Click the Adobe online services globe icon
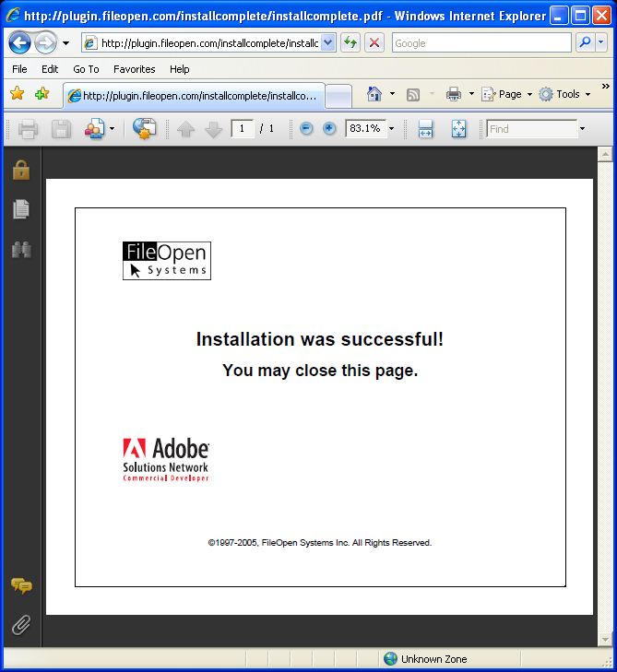This screenshot has height=672, width=617. pyautogui.click(x=145, y=128)
